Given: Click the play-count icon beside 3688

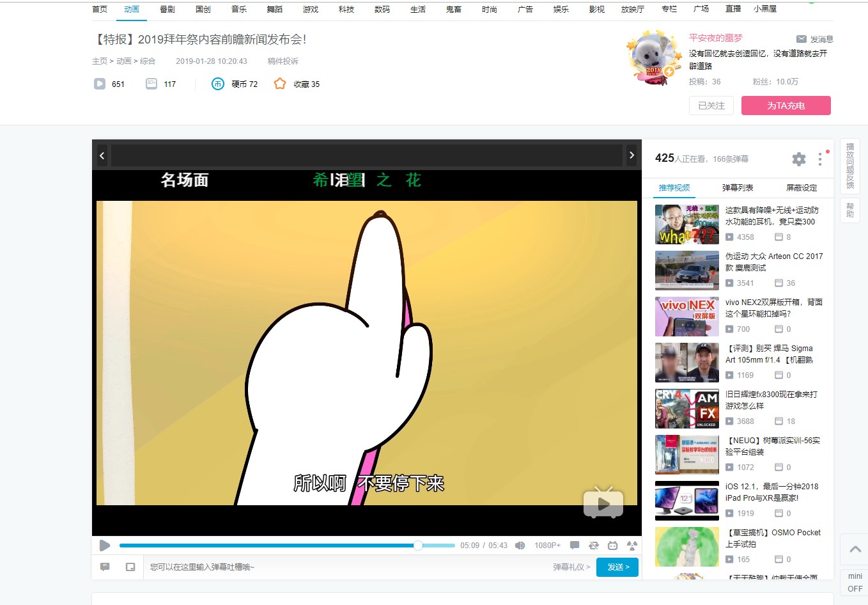Looking at the screenshot, I should point(729,421).
